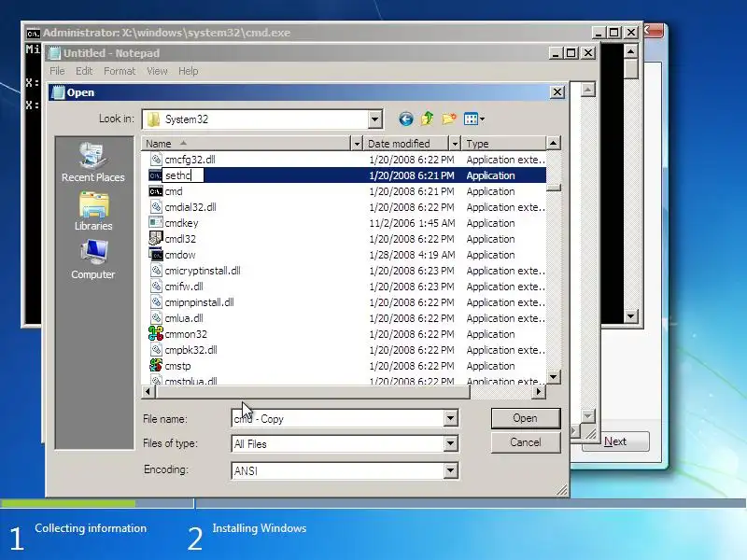Go up one folder level icon

428,119
